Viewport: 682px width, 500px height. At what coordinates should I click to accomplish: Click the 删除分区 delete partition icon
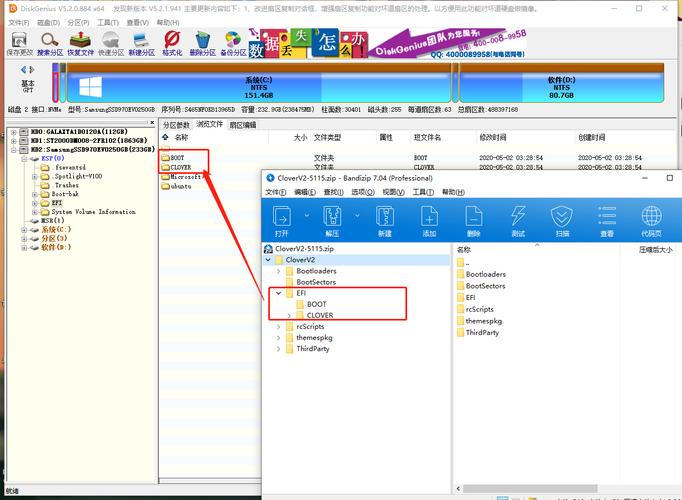(x=202, y=44)
